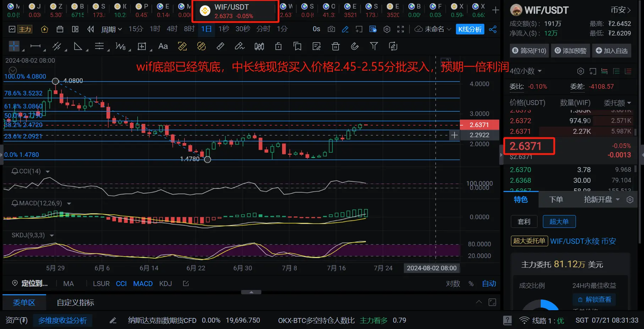644x329 pixels.
Task: Expand the CCI(14) indicator menu arrow
Action: (x=48, y=171)
